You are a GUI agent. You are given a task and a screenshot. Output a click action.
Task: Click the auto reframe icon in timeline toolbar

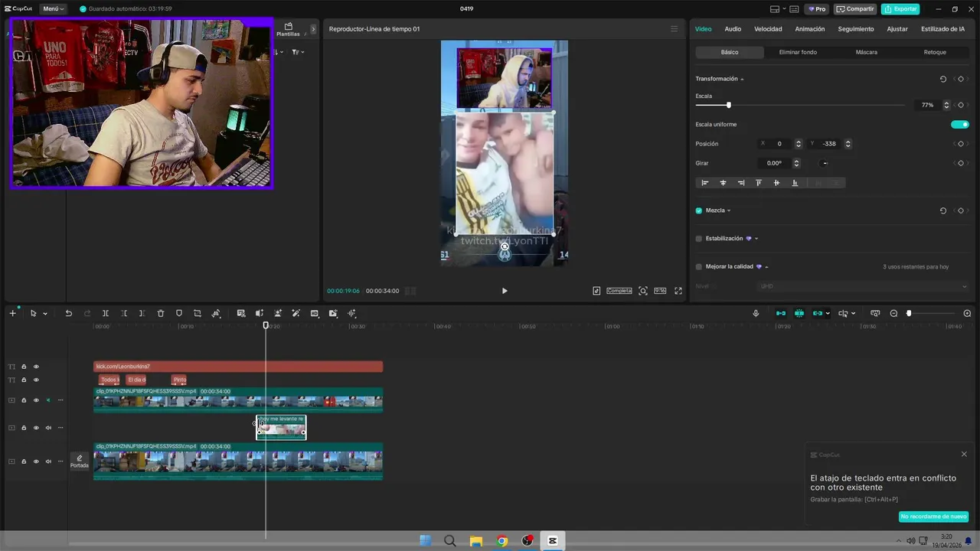pyautogui.click(x=216, y=314)
